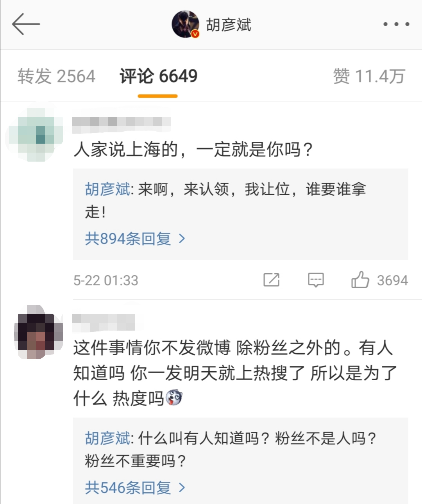
Task: Click the back arrow to return
Action: tap(26, 25)
